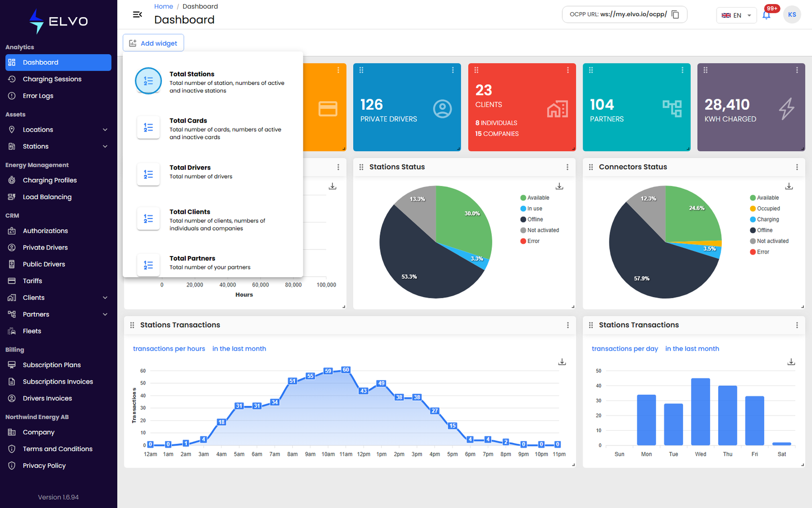The width and height of the screenshot is (812, 508).
Task: Toggle In use legend in Stations Status
Action: [x=531, y=208]
